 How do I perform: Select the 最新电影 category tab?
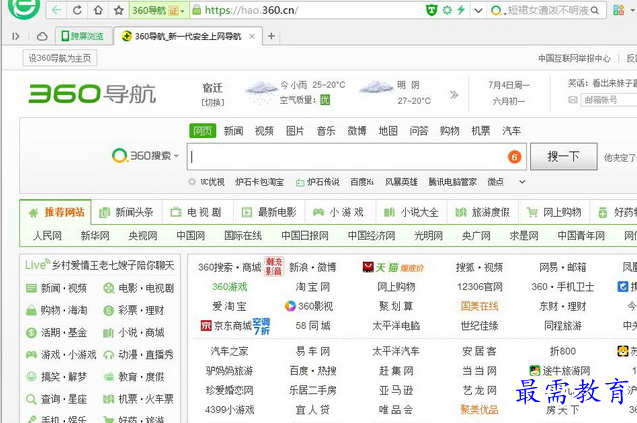269,212
